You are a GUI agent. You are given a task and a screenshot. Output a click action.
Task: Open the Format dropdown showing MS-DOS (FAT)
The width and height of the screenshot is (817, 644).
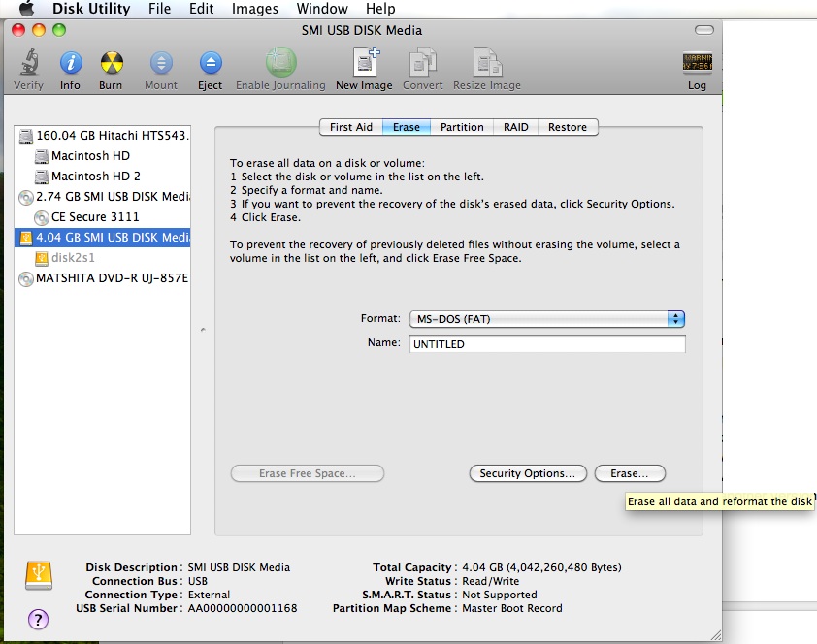click(x=547, y=319)
